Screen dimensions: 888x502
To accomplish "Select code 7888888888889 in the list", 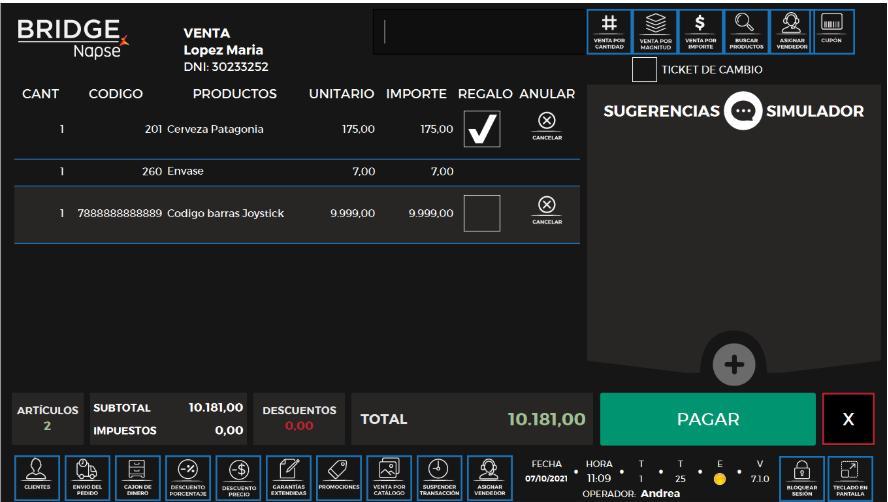I will point(119,214).
